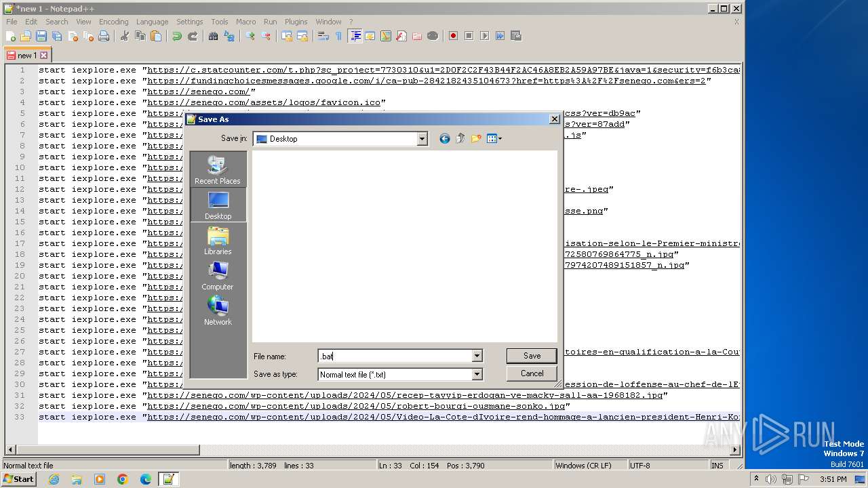868x488 pixels.
Task: Click the Cut scissors icon
Action: tap(125, 36)
